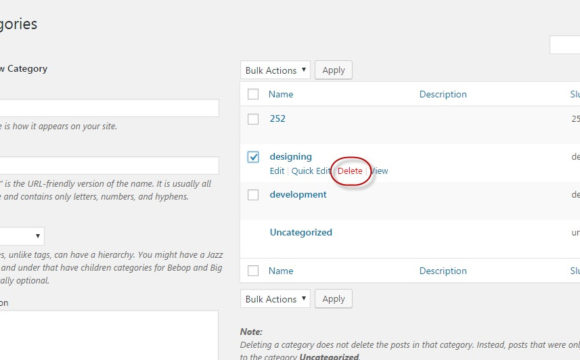Check the select-all checkbox in the footer row
Viewport: 580px width, 360px height.
[253, 270]
